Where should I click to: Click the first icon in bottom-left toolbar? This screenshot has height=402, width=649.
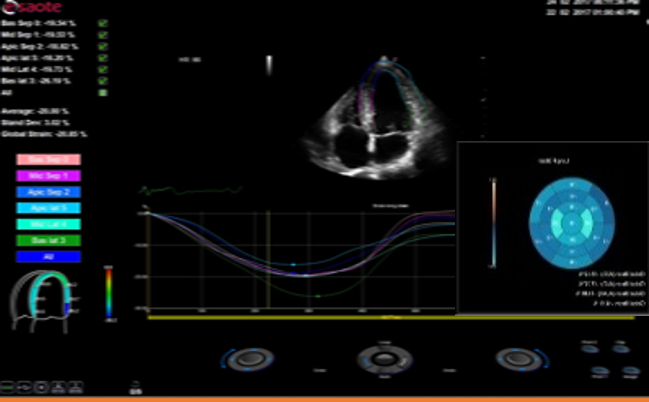(x=8, y=385)
